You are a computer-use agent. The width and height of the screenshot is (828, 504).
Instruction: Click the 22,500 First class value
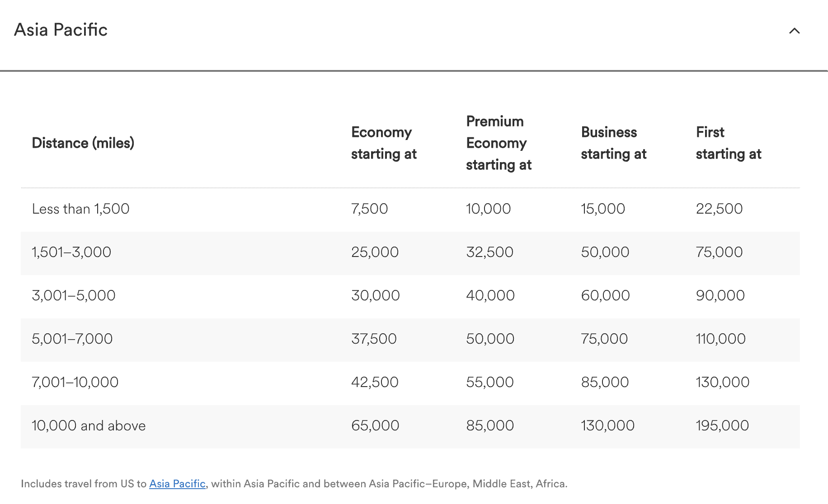click(x=719, y=209)
